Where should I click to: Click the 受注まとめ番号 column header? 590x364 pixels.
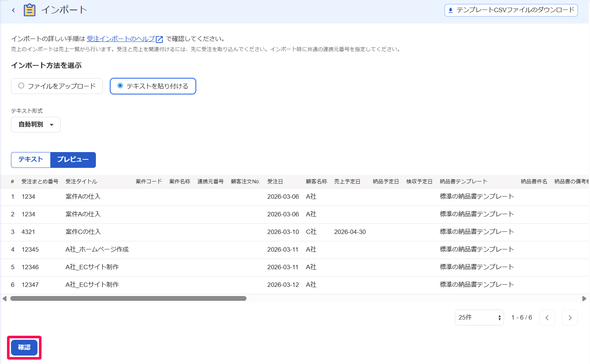coord(40,181)
